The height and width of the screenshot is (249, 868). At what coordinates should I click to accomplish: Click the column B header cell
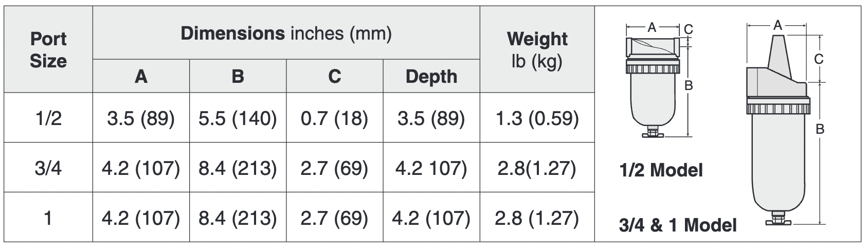click(x=238, y=76)
